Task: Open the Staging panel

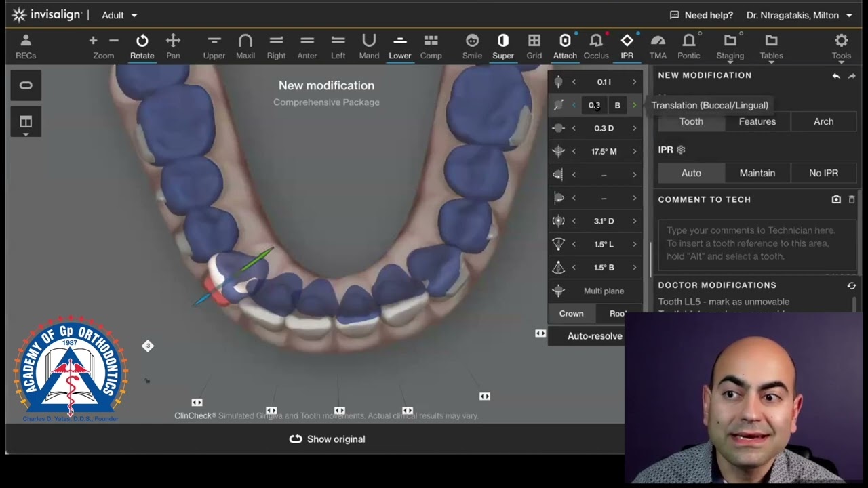Action: [x=730, y=47]
